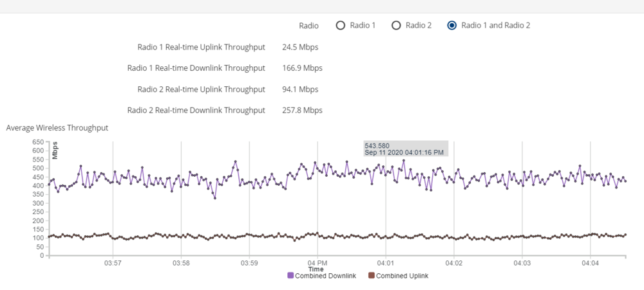This screenshot has width=644, height=290.
Task: Click the 04:03 time axis label
Action: (x=522, y=264)
